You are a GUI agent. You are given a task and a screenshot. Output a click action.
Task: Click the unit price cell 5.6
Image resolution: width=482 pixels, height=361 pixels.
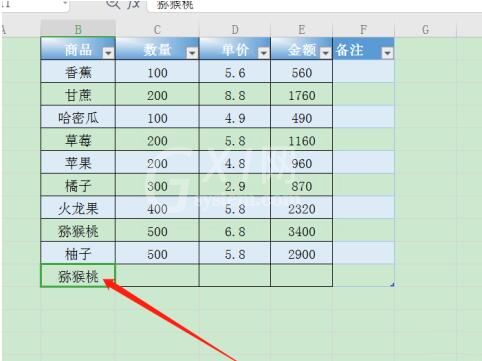235,72
